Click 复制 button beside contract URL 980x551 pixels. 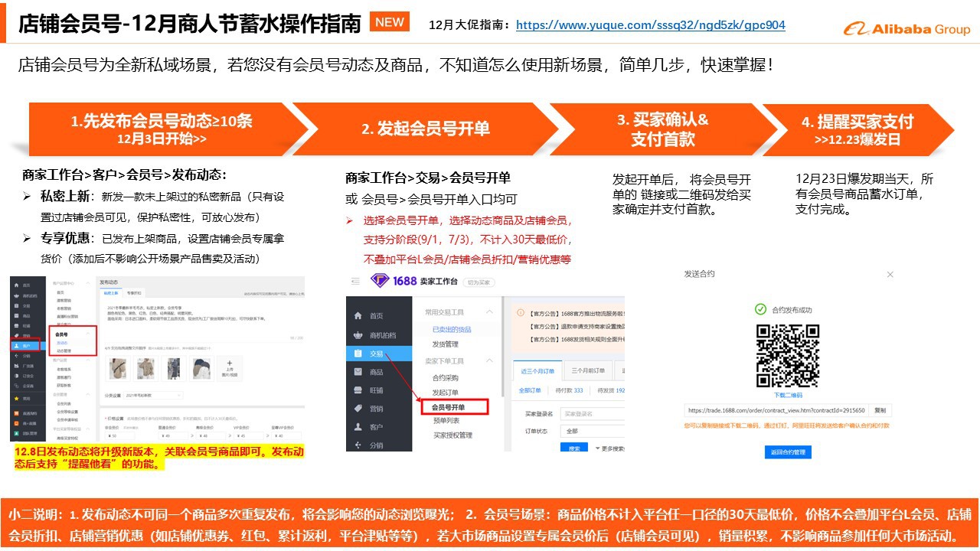click(880, 410)
